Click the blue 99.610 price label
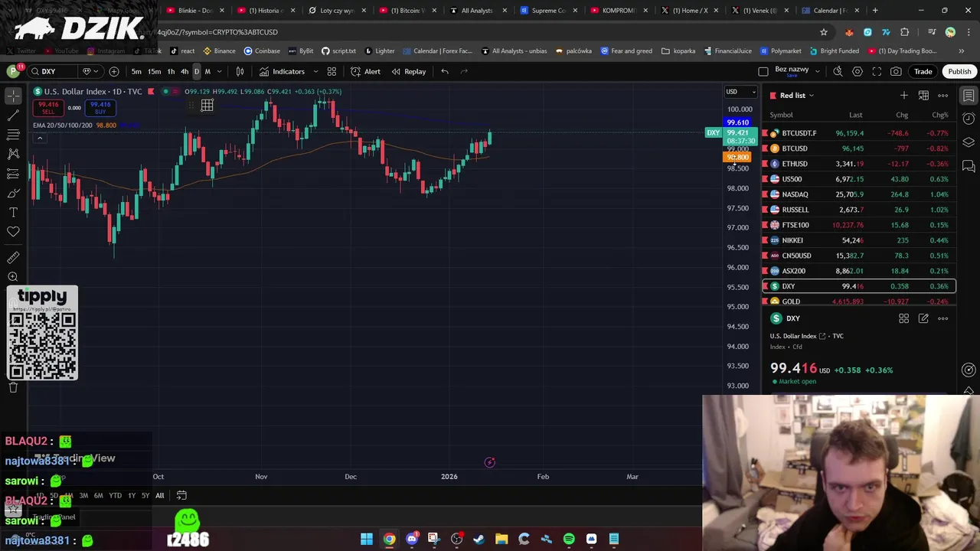 click(x=737, y=122)
